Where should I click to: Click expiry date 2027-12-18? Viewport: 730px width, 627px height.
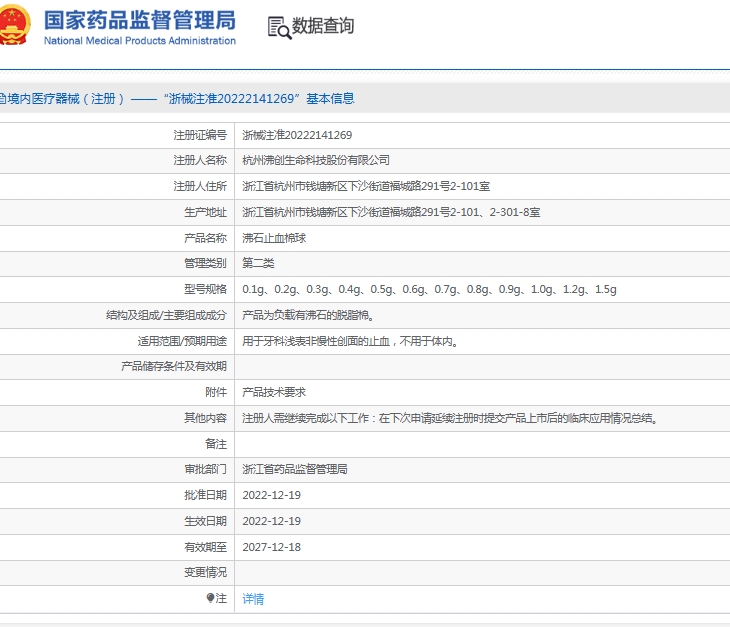(271, 547)
